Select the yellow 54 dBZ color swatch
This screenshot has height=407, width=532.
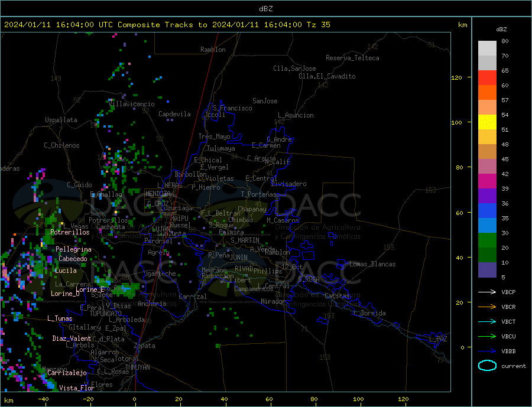click(487, 122)
